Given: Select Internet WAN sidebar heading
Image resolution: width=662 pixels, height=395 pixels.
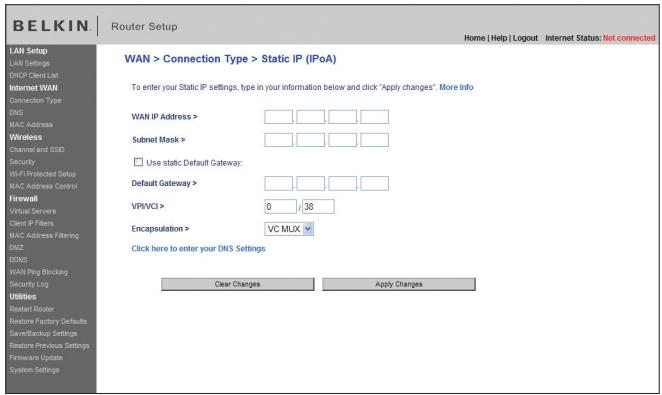Looking at the screenshot, I should click(33, 88).
